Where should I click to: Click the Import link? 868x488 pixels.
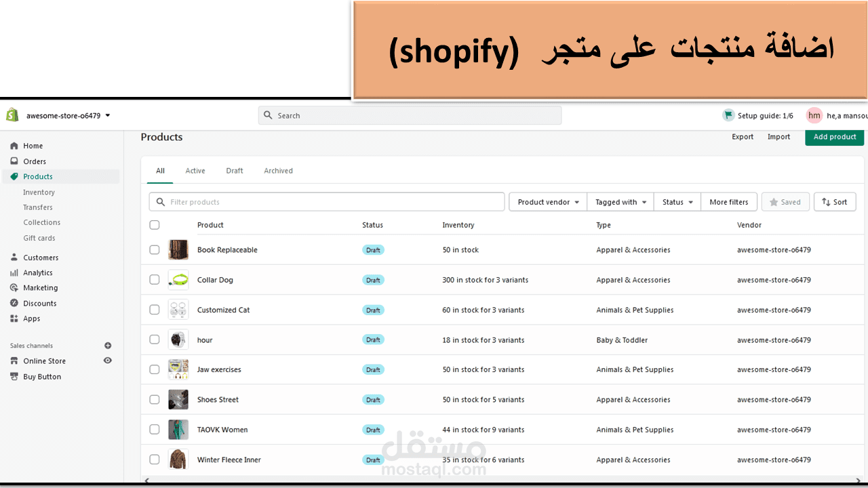click(x=778, y=137)
